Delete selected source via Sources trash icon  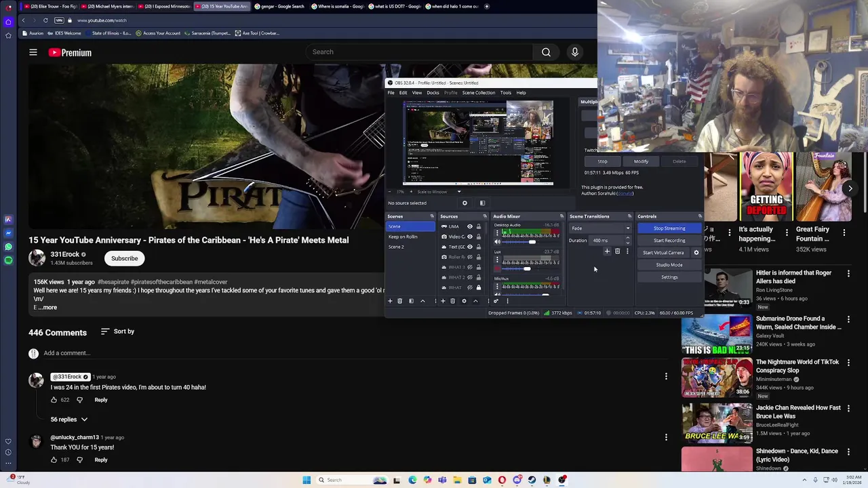[x=453, y=301]
